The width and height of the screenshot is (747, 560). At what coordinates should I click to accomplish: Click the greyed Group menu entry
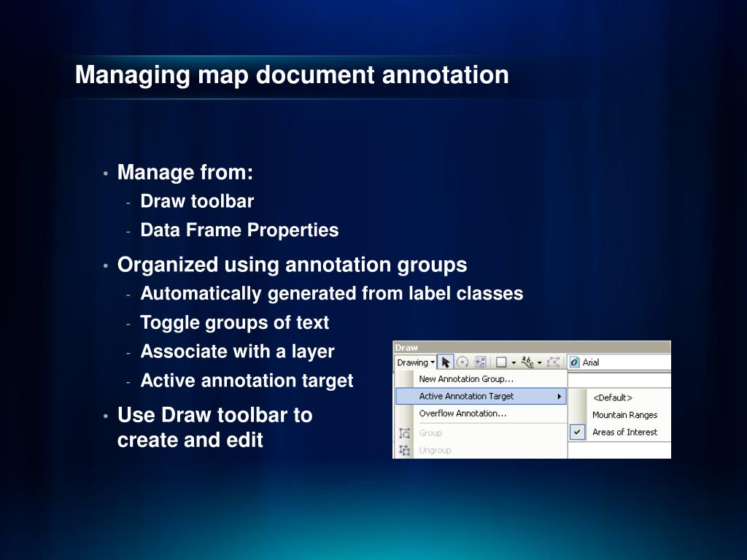(430, 433)
